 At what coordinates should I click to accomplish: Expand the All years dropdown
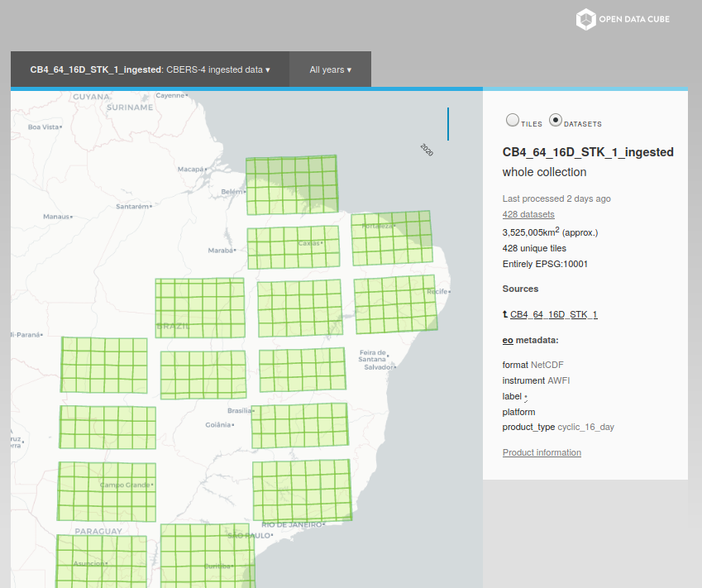click(x=331, y=69)
